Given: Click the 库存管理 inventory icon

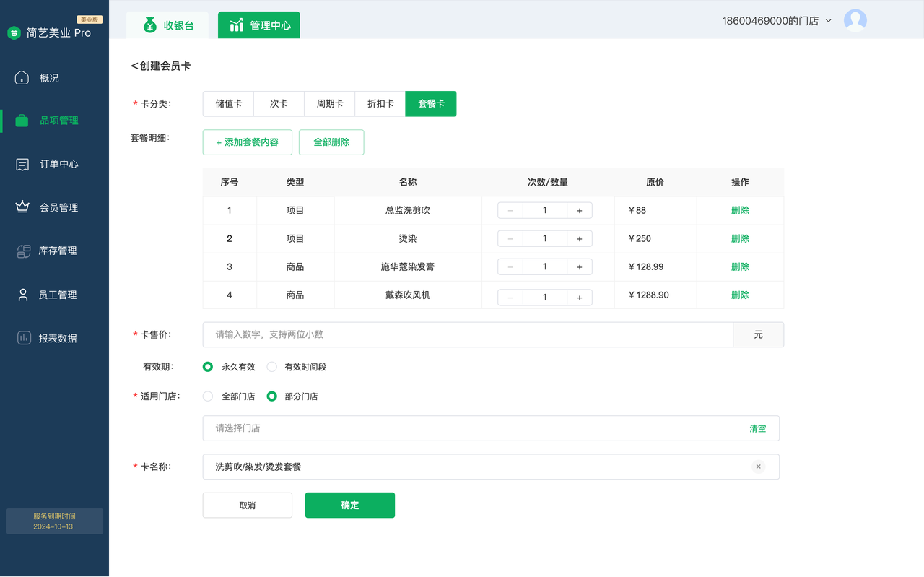Looking at the screenshot, I should [x=23, y=251].
